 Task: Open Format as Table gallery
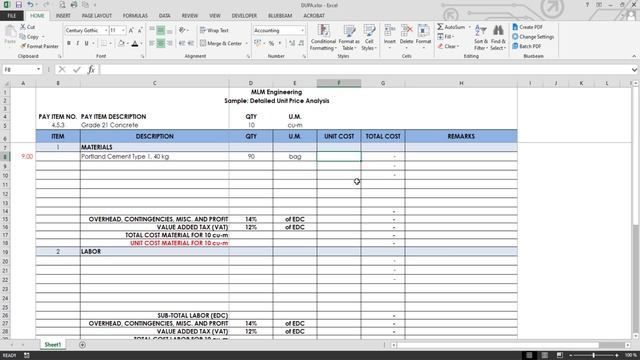[349, 38]
